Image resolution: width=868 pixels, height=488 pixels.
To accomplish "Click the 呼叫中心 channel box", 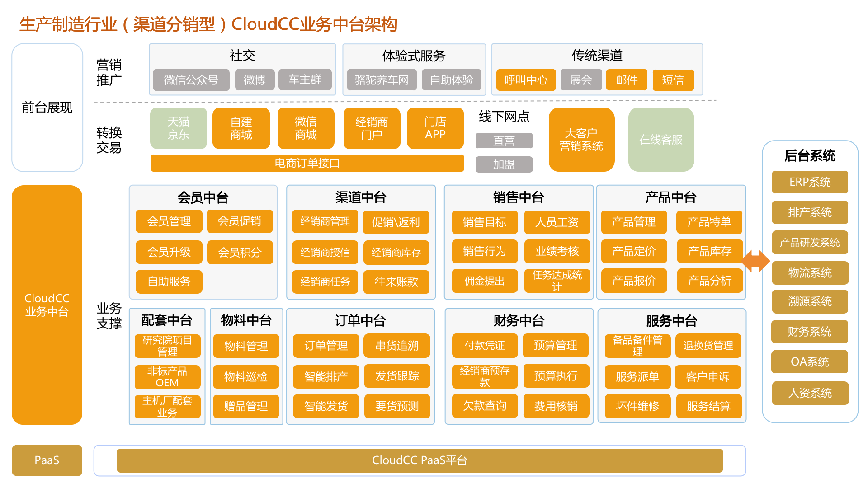I will [526, 80].
